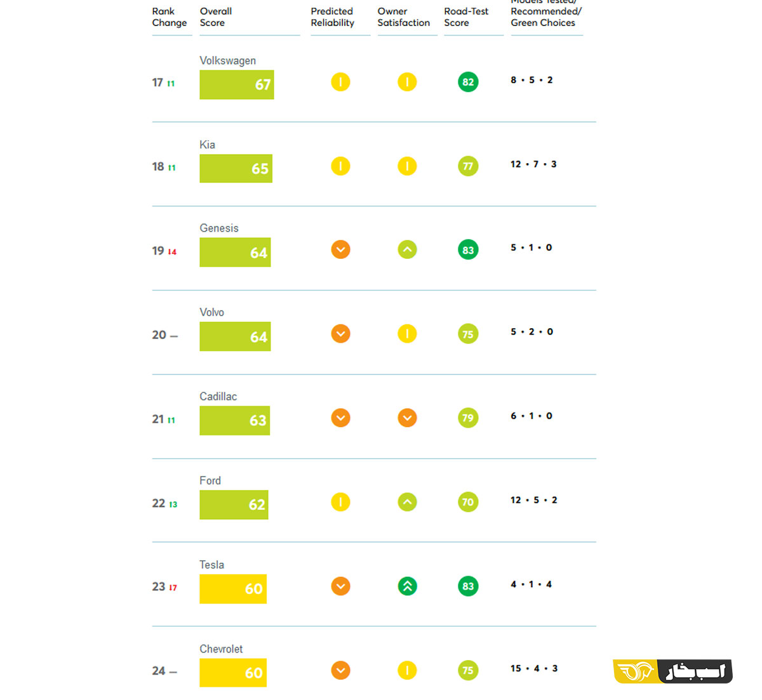
Task: Click Chevrolet's orange Predicted Reliability icon
Action: (x=340, y=670)
